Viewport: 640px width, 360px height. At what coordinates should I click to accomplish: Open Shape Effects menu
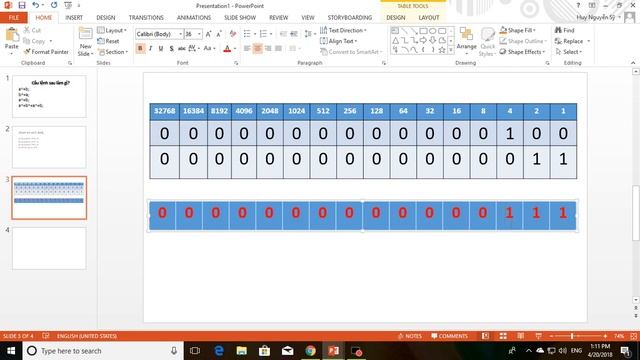(522, 52)
